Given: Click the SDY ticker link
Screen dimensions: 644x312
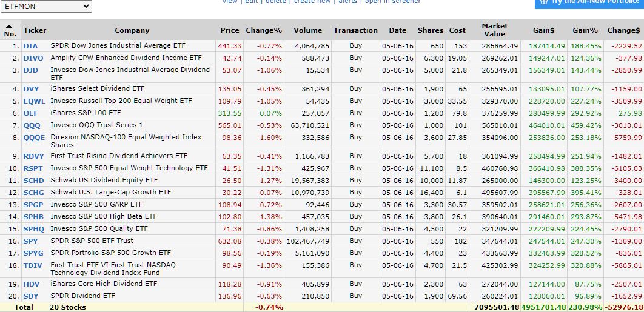Looking at the screenshot, I should point(30,296).
